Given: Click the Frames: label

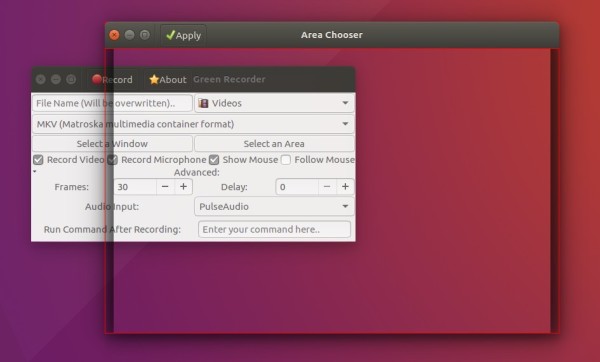Looking at the screenshot, I should [72, 187].
